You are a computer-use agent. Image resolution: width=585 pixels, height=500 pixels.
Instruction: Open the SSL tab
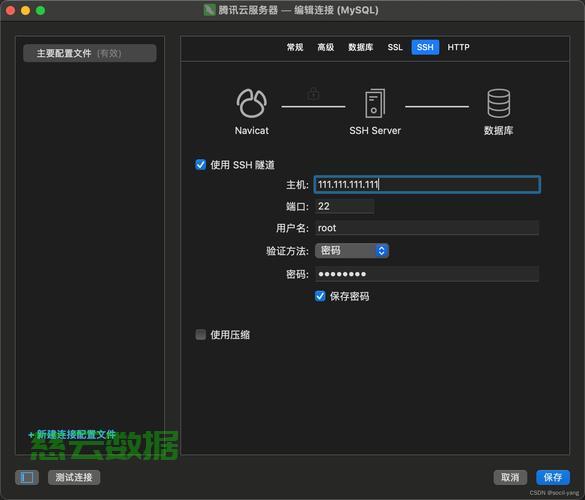[x=395, y=47]
